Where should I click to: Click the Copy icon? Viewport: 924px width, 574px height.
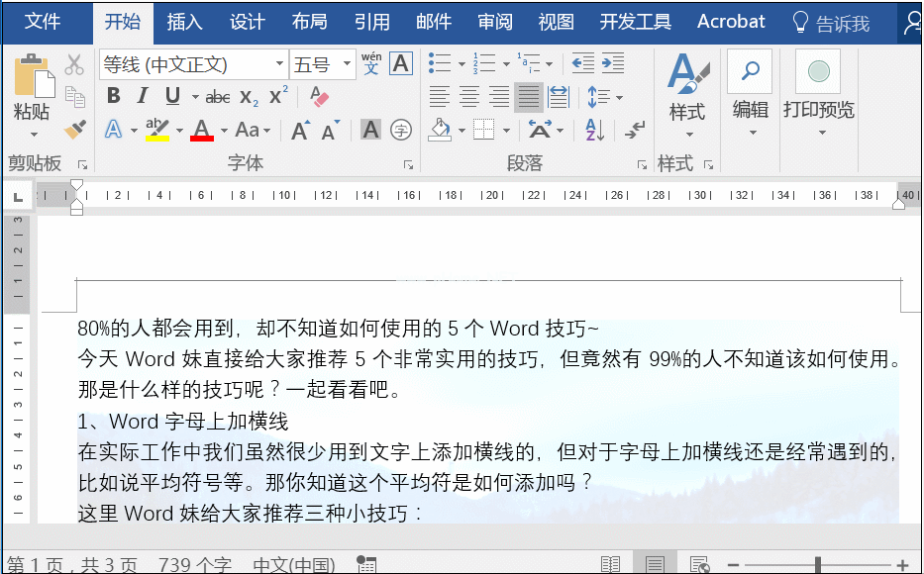tap(75, 97)
